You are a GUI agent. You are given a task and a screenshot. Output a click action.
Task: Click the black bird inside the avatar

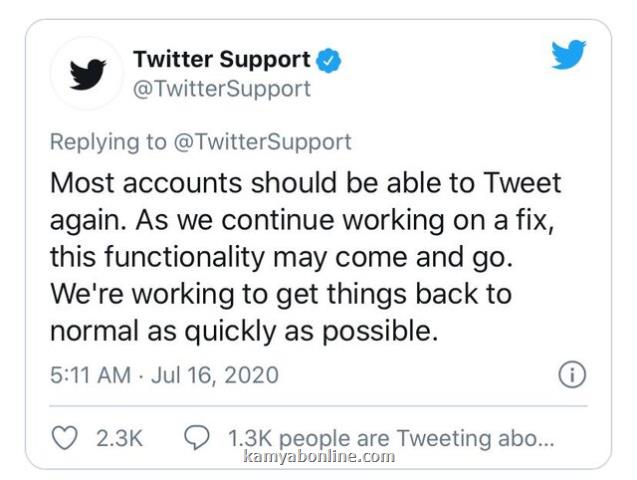(x=87, y=74)
